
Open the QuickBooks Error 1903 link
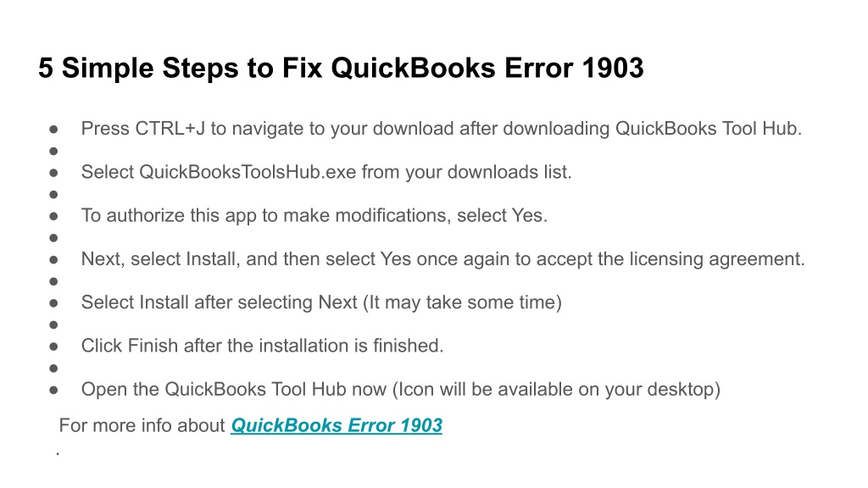pyautogui.click(x=337, y=425)
